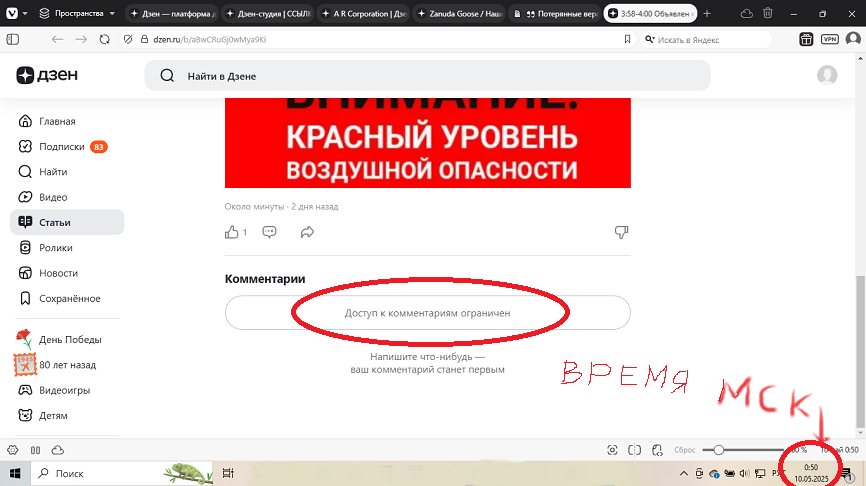Switch to the Потерянные вер tab

pos(555,14)
